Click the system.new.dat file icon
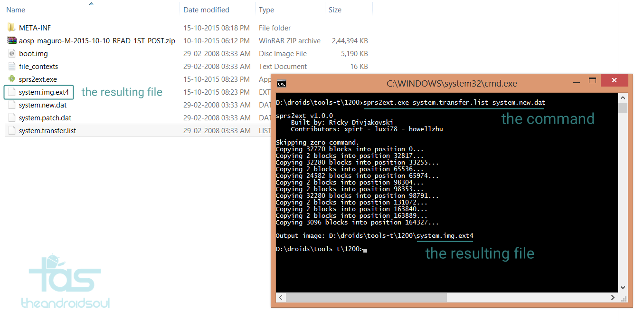This screenshot has height=322, width=644. click(x=12, y=105)
